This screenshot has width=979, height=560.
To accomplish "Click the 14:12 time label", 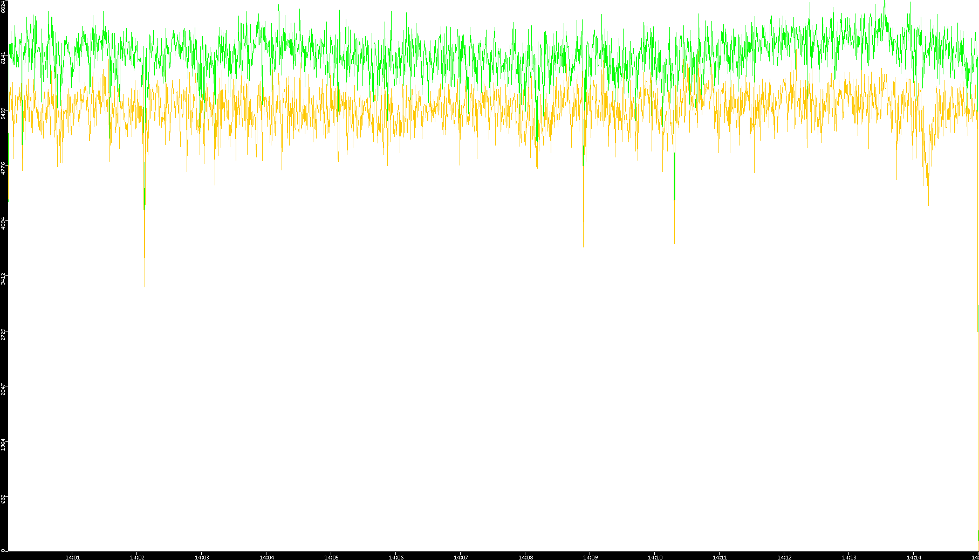I will tap(784, 557).
